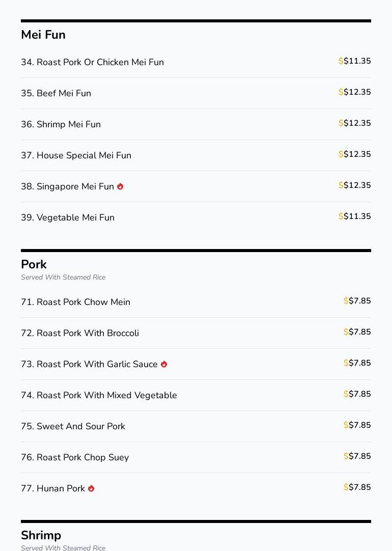This screenshot has width=392, height=551.
Task: Select Roast Pork Or Chicken Mei Fun
Action: point(92,62)
